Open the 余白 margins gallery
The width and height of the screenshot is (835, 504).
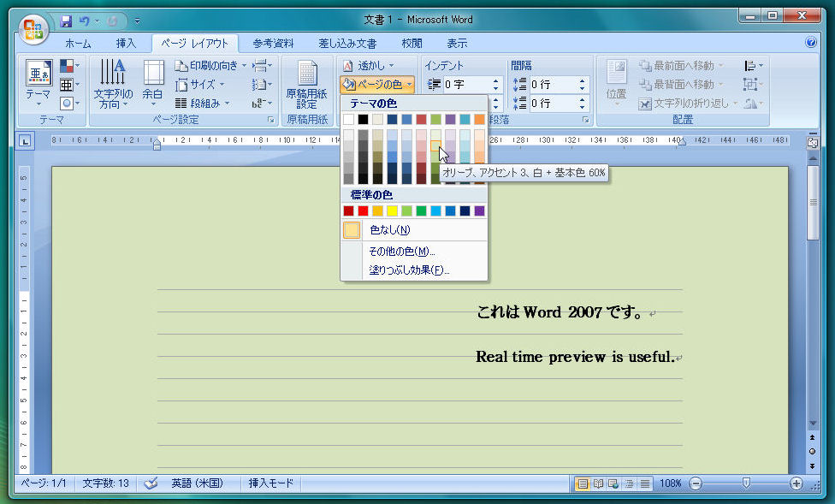pos(153,83)
